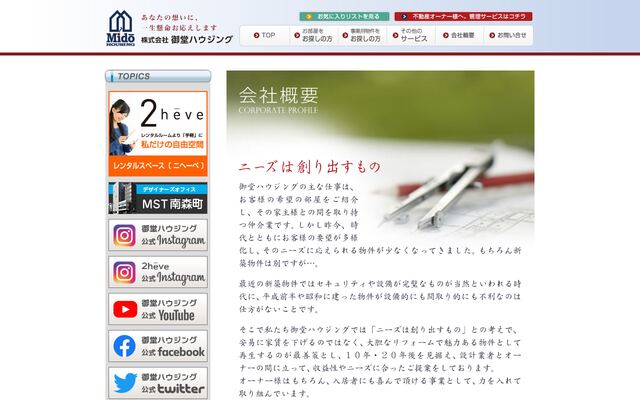Click the 2heve Instagram icon
The height and width of the screenshot is (400, 640).
[124, 272]
